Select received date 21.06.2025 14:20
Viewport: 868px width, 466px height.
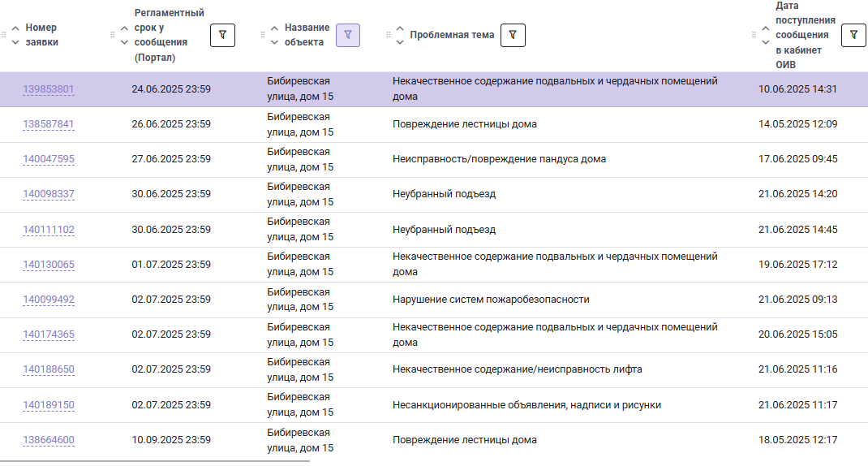[797, 194]
